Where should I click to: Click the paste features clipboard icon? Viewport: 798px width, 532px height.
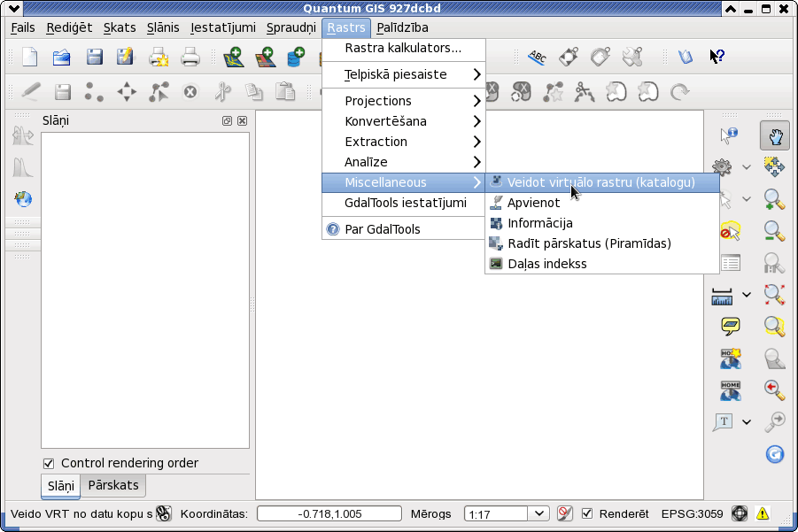pos(285,92)
